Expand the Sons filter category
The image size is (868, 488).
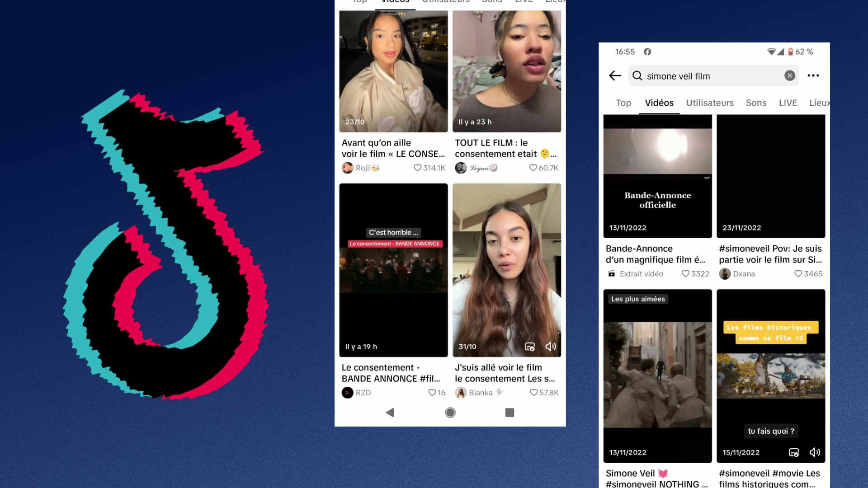755,103
